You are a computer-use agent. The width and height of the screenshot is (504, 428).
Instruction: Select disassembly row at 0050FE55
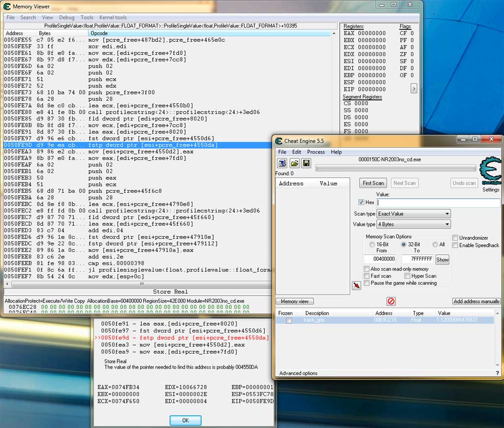[167, 40]
